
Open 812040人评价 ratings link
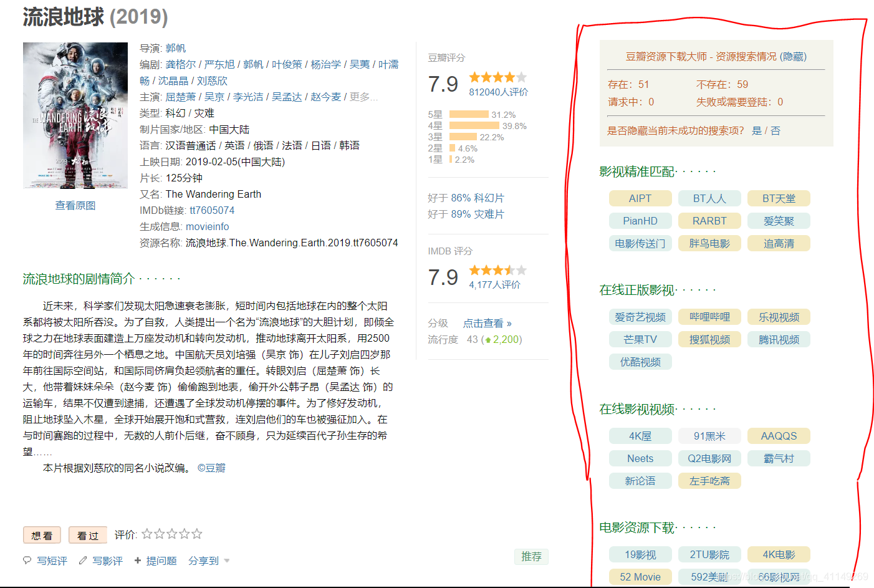tap(499, 92)
